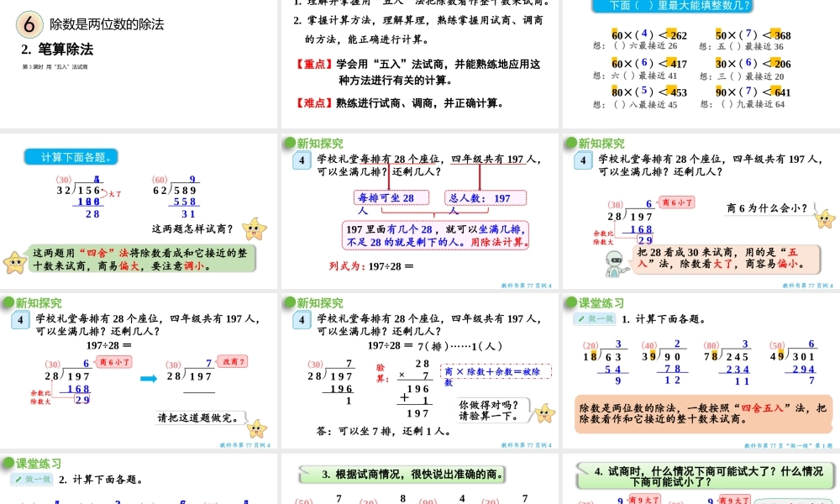Open the "每排可坐28" callout box

coord(391,197)
